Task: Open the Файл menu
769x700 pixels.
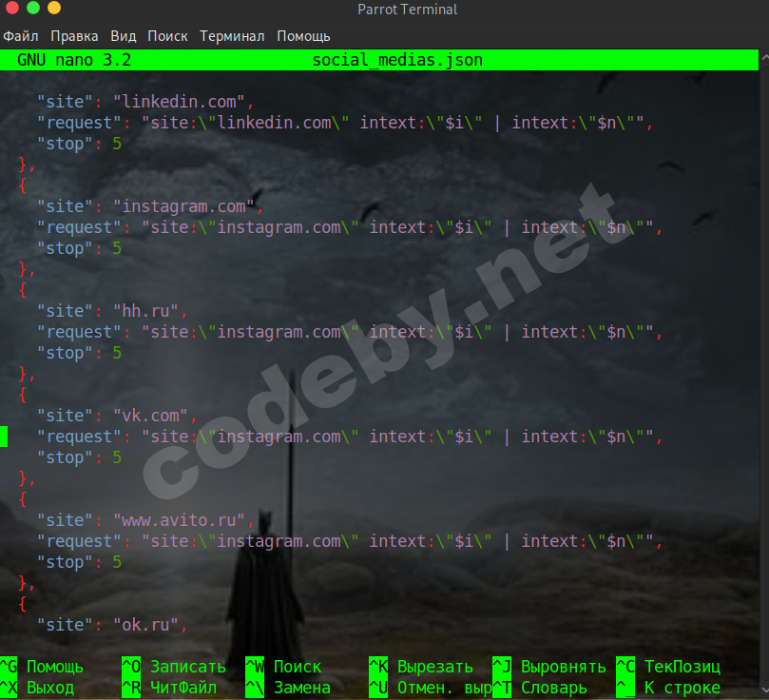Action: (21, 36)
